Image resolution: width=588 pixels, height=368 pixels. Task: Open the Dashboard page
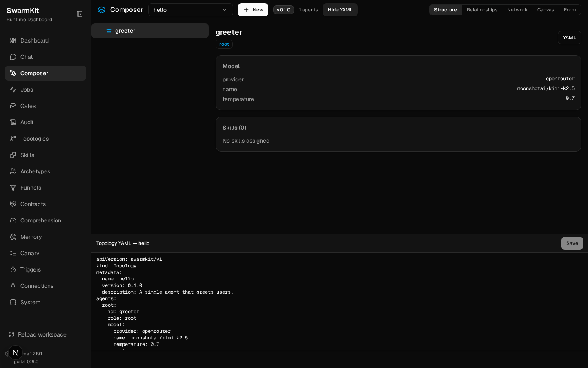[x=45, y=40]
